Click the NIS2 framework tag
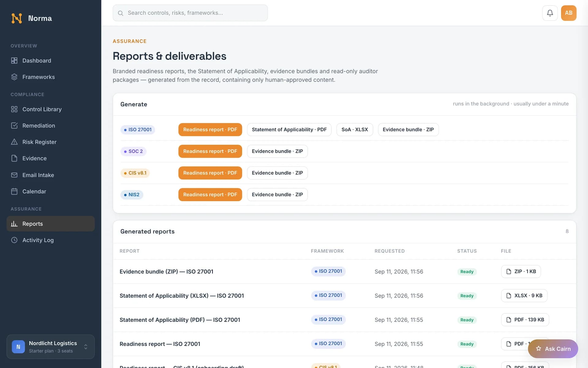The image size is (588, 368). 132,195
